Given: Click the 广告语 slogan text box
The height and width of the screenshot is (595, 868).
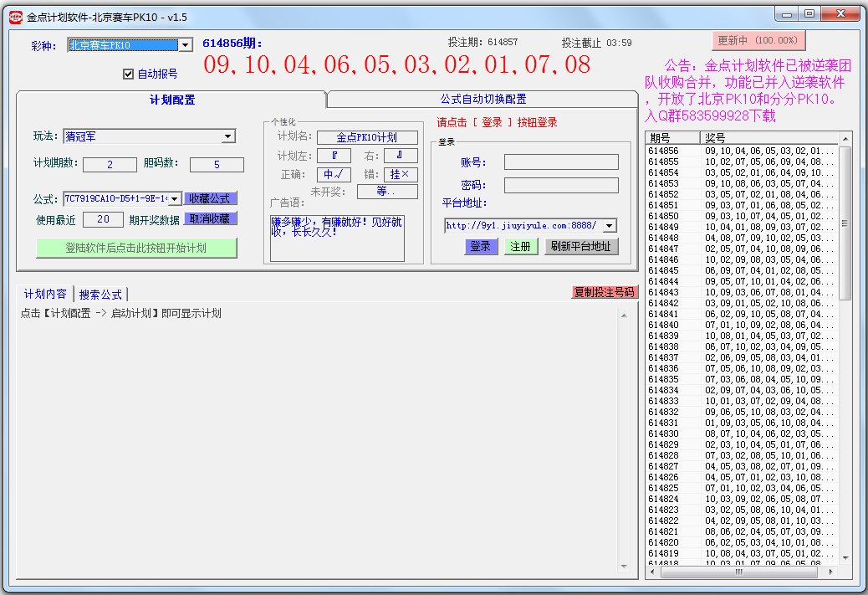Looking at the screenshot, I should pyautogui.click(x=337, y=239).
